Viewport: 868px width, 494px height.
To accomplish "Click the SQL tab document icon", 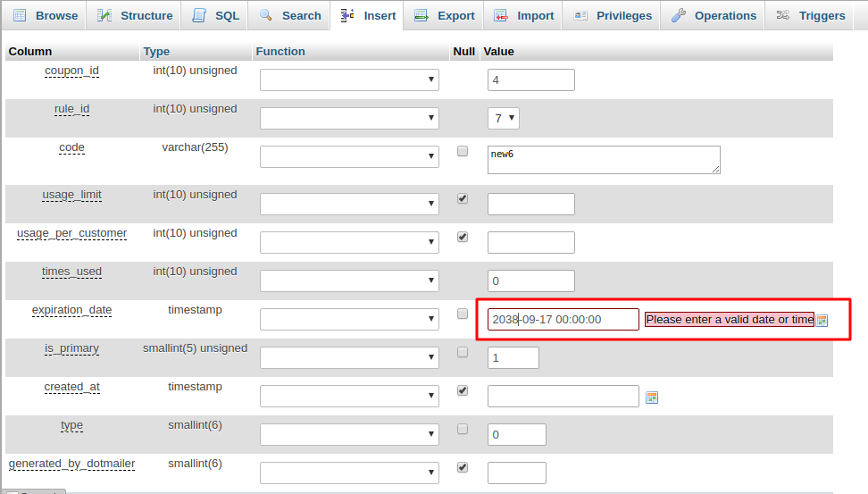I will [199, 15].
